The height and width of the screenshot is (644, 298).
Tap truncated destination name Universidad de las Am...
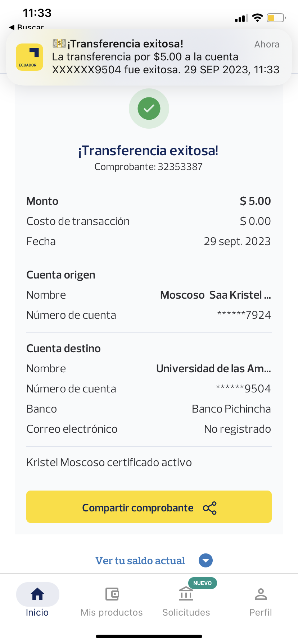[x=213, y=369]
